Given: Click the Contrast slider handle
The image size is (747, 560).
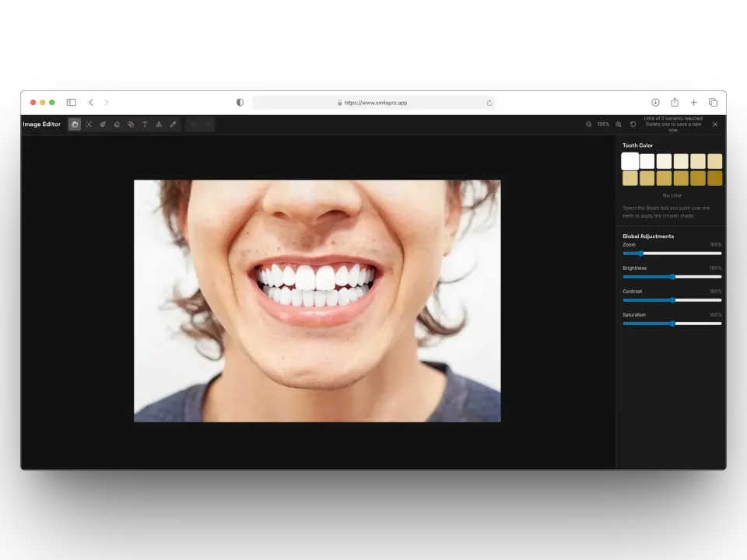Looking at the screenshot, I should click(x=672, y=300).
